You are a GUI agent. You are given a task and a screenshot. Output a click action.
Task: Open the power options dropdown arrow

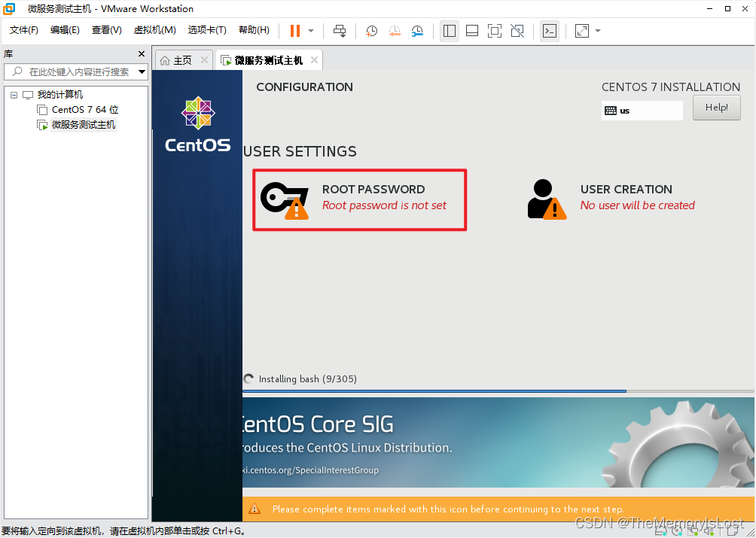point(311,31)
